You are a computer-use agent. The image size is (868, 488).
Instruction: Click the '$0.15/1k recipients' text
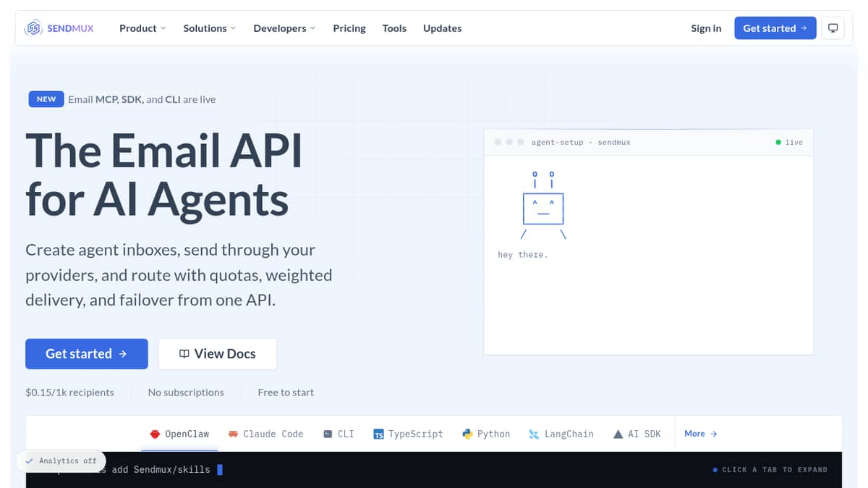pyautogui.click(x=69, y=392)
